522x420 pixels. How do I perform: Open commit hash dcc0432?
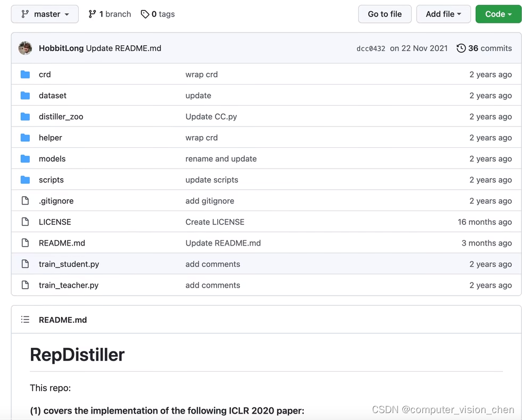coord(370,48)
